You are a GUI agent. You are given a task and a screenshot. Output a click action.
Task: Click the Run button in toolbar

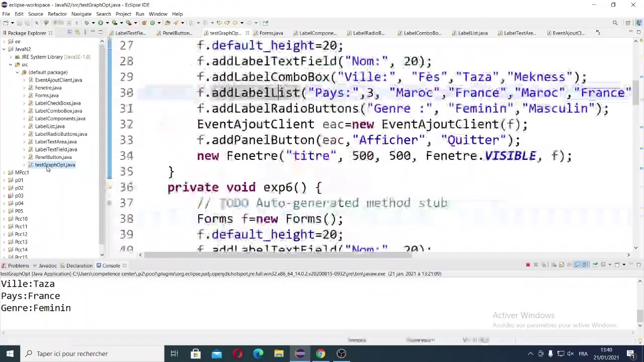[101, 23]
